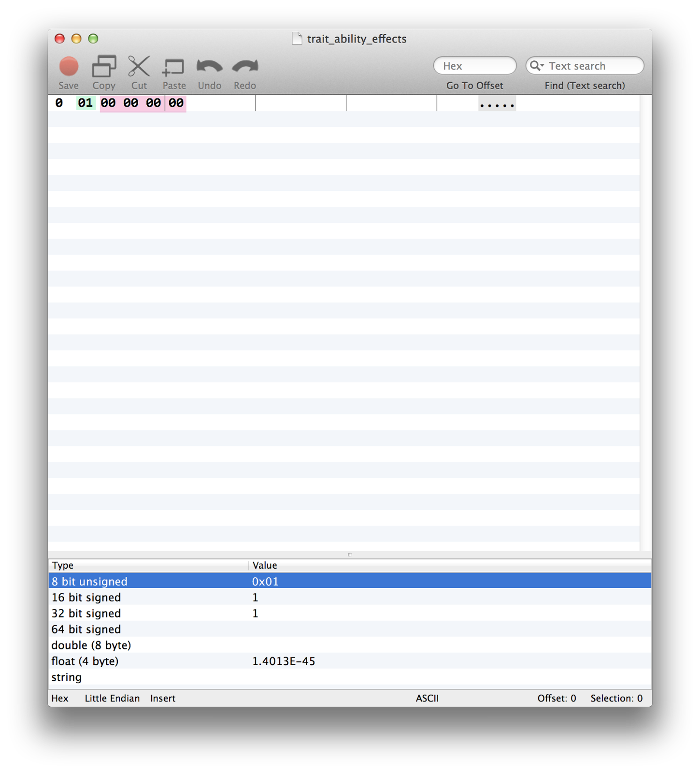Select the 64 bit signed row
Screen dimensions: 700x773
pos(350,629)
